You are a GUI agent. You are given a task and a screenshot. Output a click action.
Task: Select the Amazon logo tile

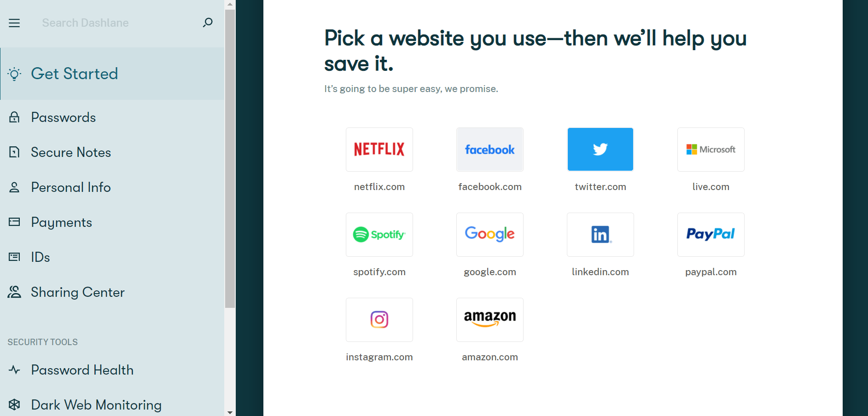pos(489,320)
